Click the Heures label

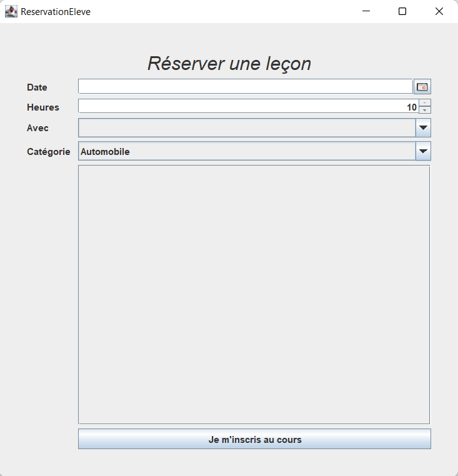click(x=43, y=107)
